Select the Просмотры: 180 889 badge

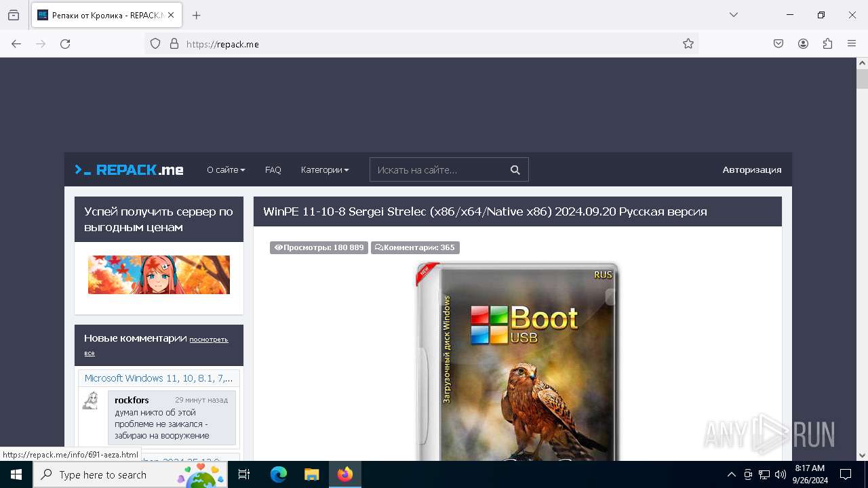(319, 247)
